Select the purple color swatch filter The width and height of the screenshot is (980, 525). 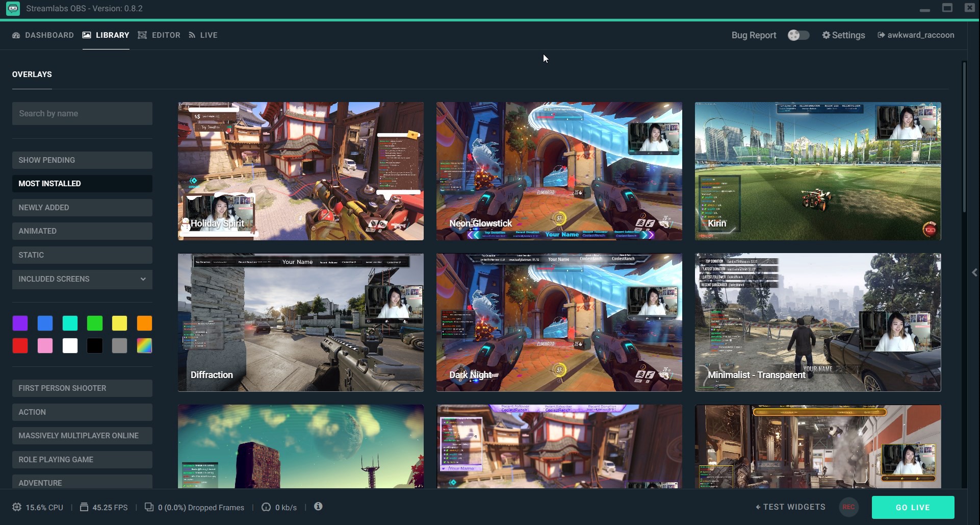point(20,323)
